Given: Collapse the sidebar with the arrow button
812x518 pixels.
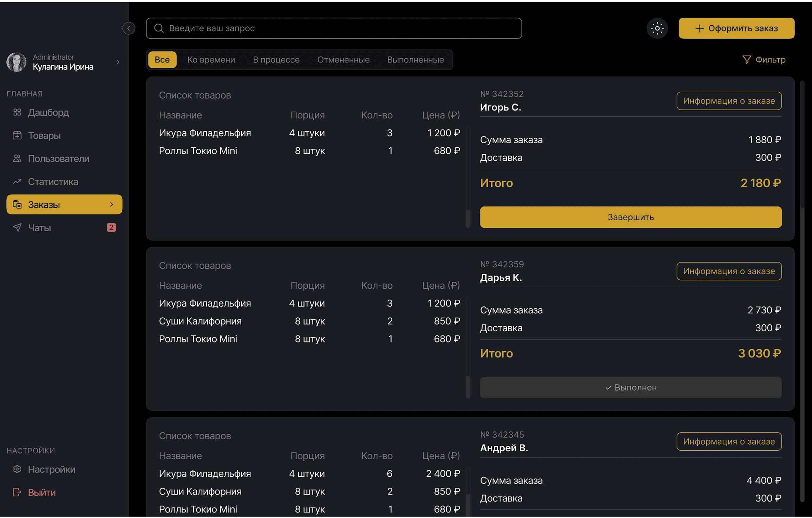Looking at the screenshot, I should [x=129, y=28].
